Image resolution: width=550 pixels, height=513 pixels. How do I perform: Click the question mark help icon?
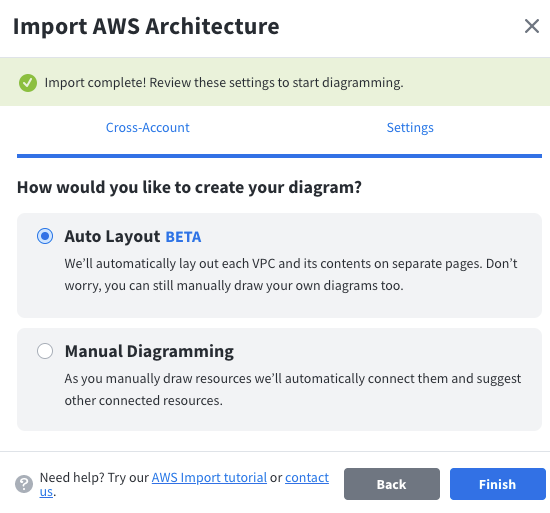coord(24,484)
